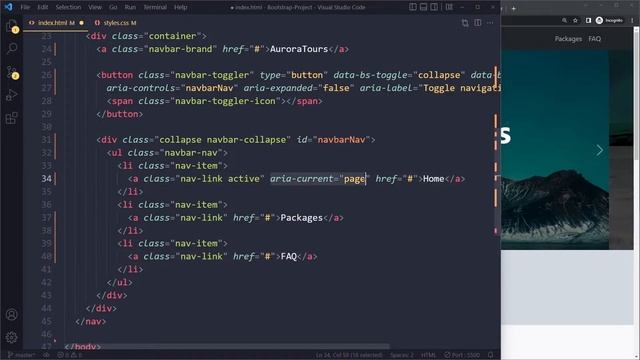This screenshot has height=360, width=640.
Task: Click the aria-current attribute on line 34
Action: click(302, 179)
